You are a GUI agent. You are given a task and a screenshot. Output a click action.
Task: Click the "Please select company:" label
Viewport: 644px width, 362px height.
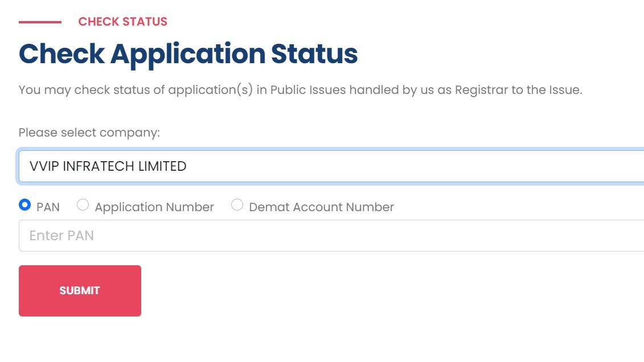[x=89, y=133]
